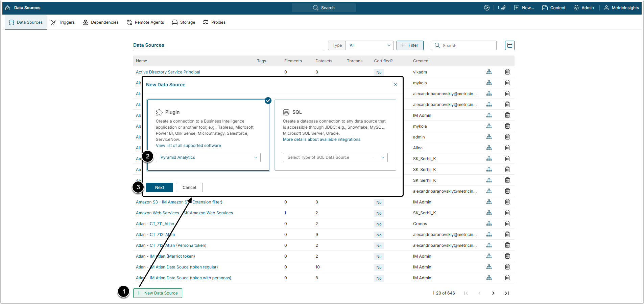Screen dimensions: 644x304
Task: Switch to the Triggers tab
Action: (63, 22)
